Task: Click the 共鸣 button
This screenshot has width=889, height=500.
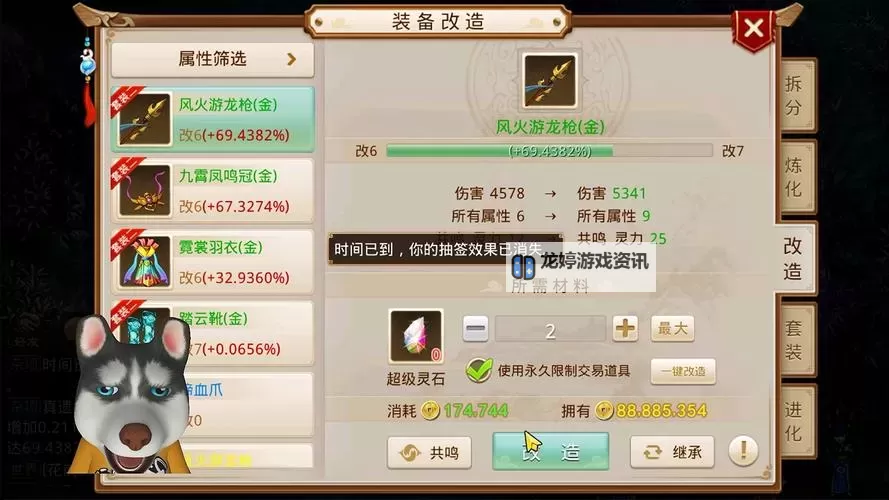Action: [x=430, y=452]
